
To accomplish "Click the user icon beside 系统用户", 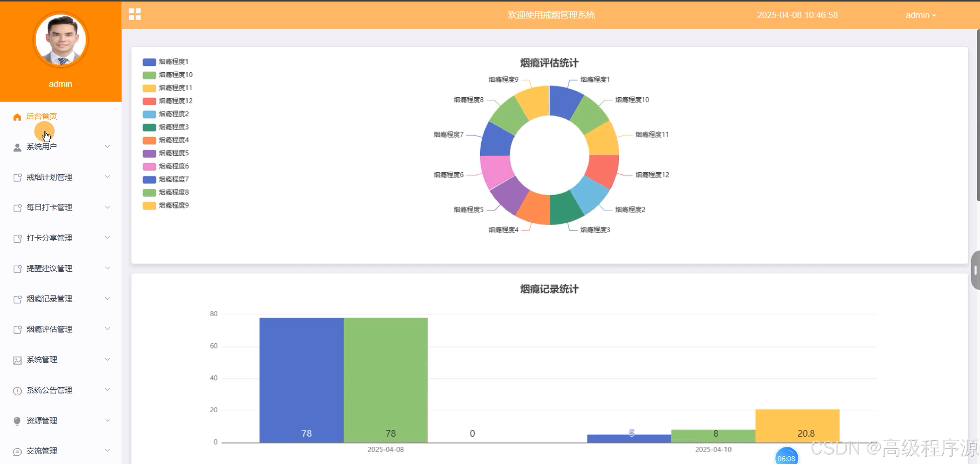I will [17, 147].
